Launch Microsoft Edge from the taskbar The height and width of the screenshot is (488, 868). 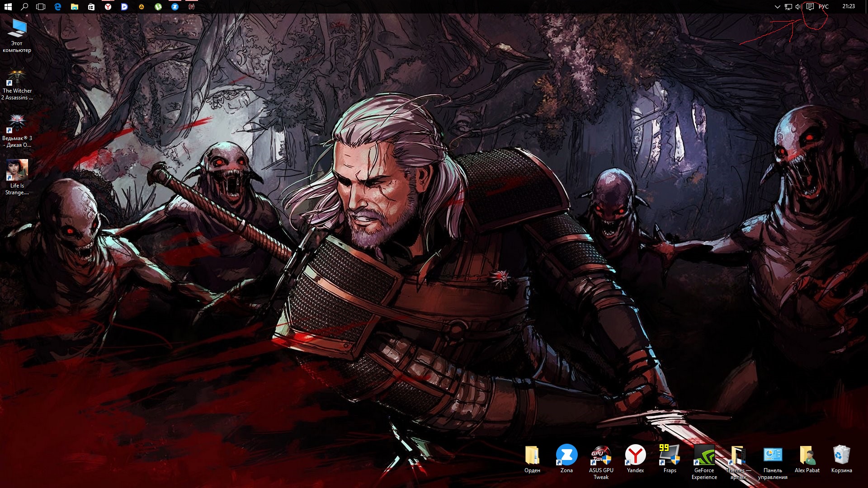[58, 7]
